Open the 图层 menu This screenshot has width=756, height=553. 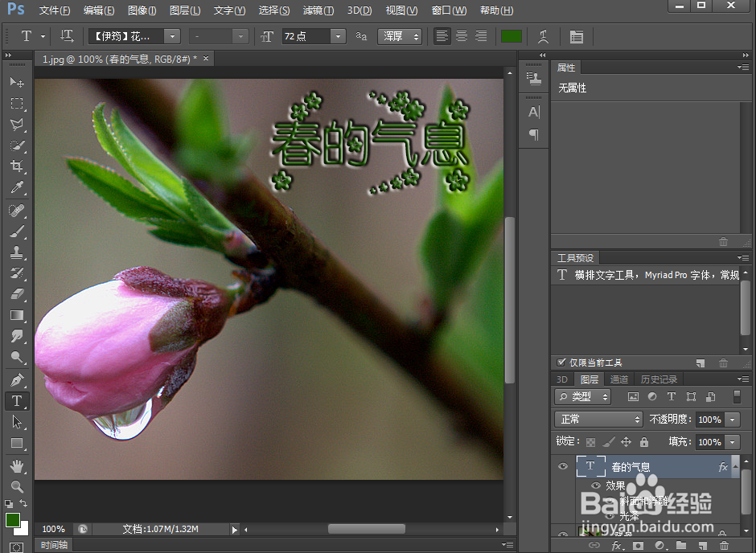click(185, 10)
